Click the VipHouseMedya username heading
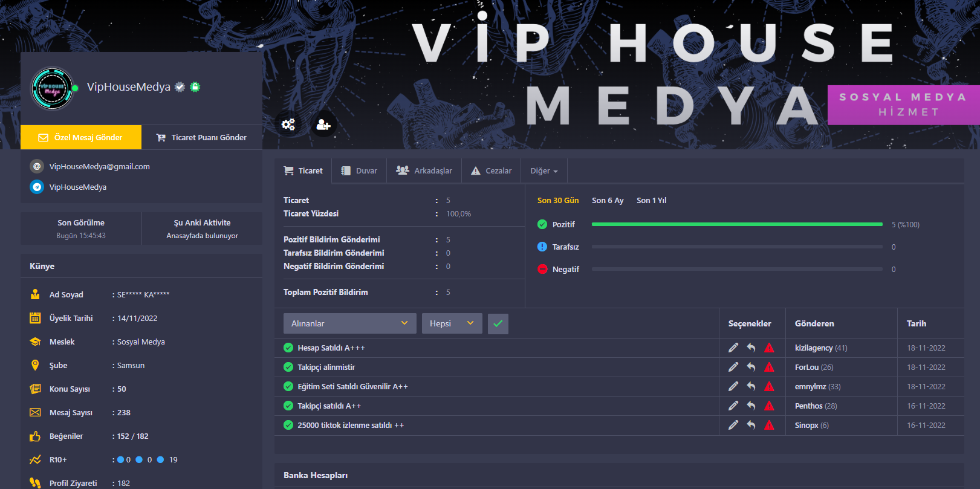 coord(129,87)
